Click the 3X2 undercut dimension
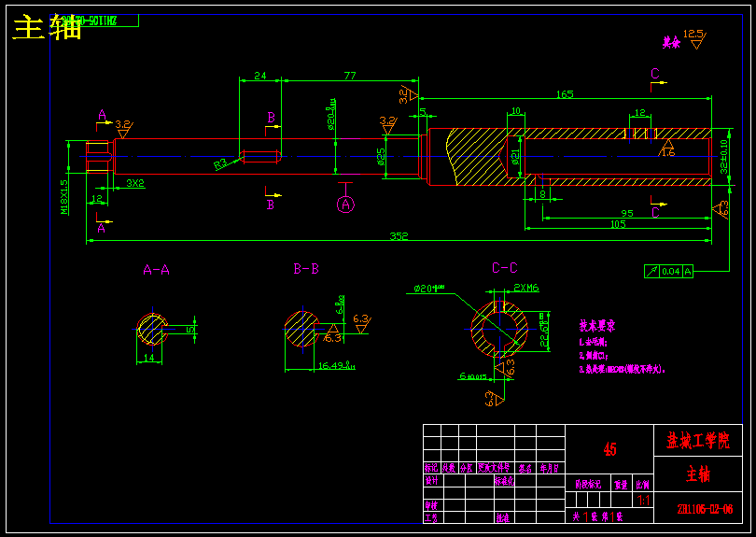Screen dimensions: 756x537 [x=135, y=183]
